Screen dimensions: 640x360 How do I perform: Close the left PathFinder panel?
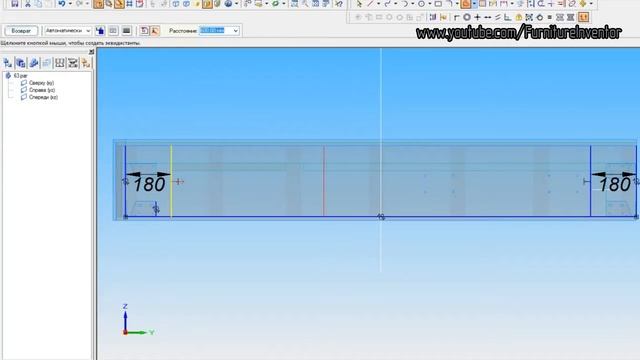91,52
